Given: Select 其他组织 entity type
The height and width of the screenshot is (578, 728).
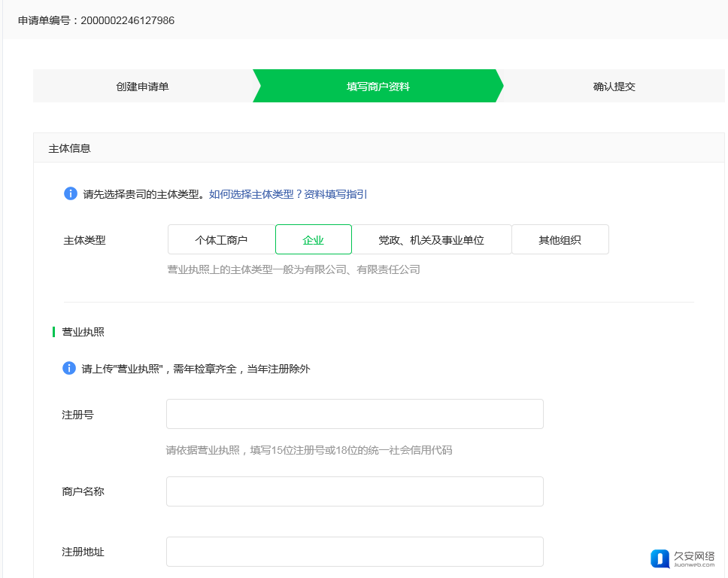Looking at the screenshot, I should [x=560, y=240].
